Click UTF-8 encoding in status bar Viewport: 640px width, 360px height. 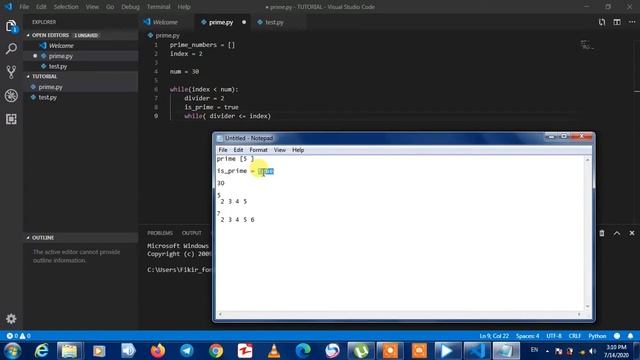tap(554, 336)
